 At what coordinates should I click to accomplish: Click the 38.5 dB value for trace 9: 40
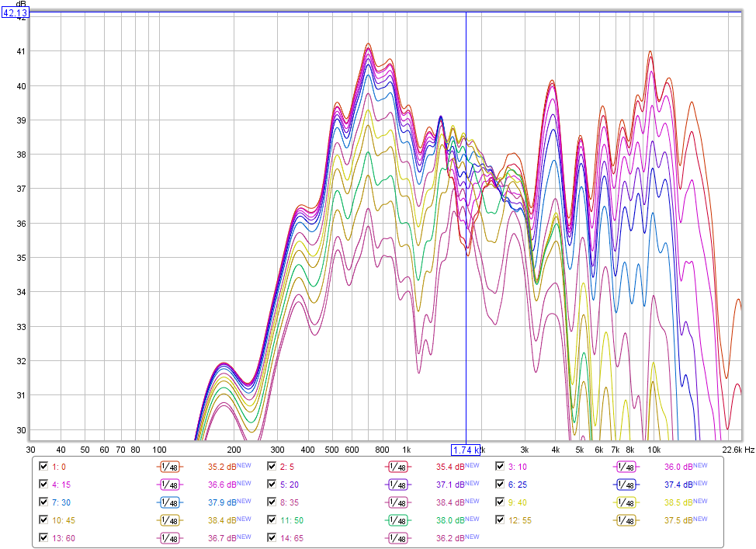[x=678, y=502]
